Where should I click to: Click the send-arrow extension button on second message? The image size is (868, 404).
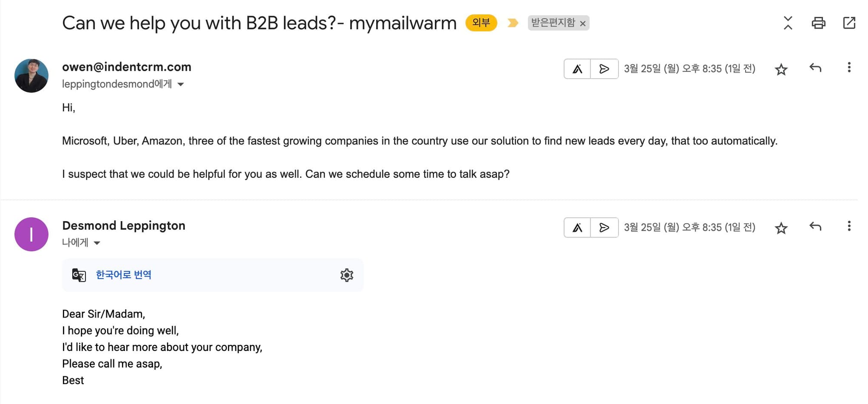tap(604, 227)
